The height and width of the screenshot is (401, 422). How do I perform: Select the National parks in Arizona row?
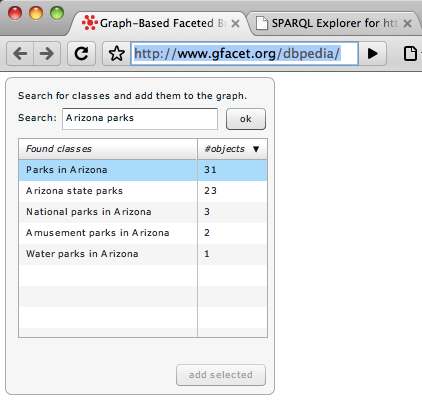[x=143, y=212]
